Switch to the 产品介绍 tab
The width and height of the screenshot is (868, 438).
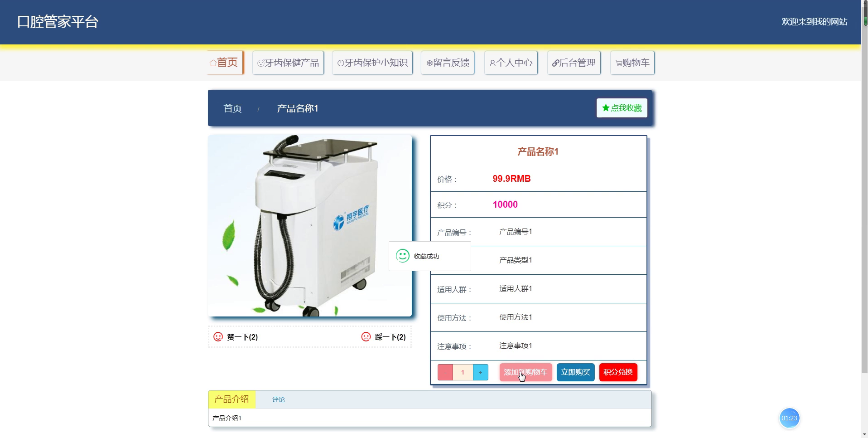(232, 399)
